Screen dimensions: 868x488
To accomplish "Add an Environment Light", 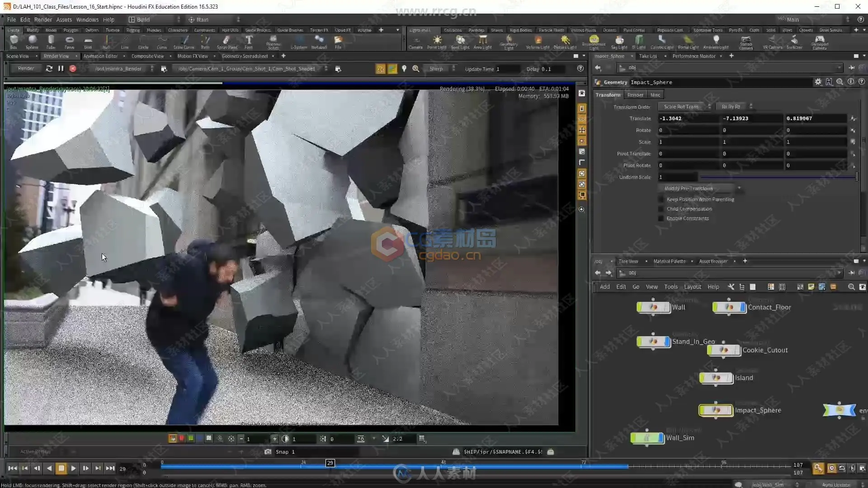I will pos(594,42).
